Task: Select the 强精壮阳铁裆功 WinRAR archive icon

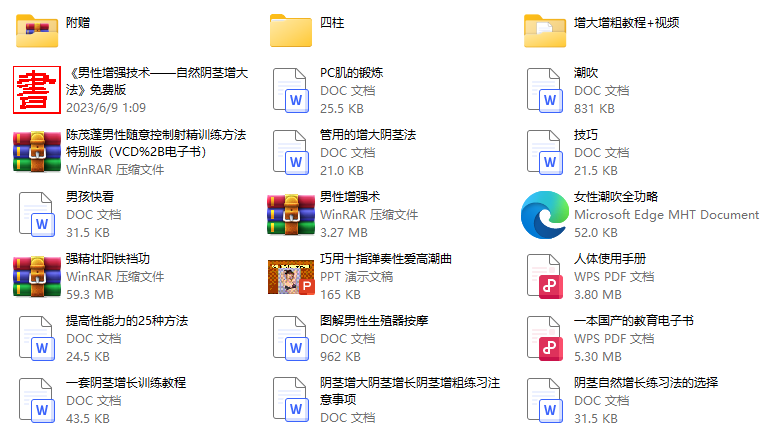Action: (37, 276)
